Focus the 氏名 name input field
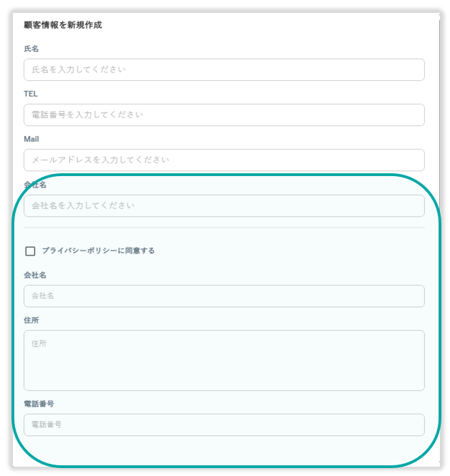 pyautogui.click(x=224, y=69)
